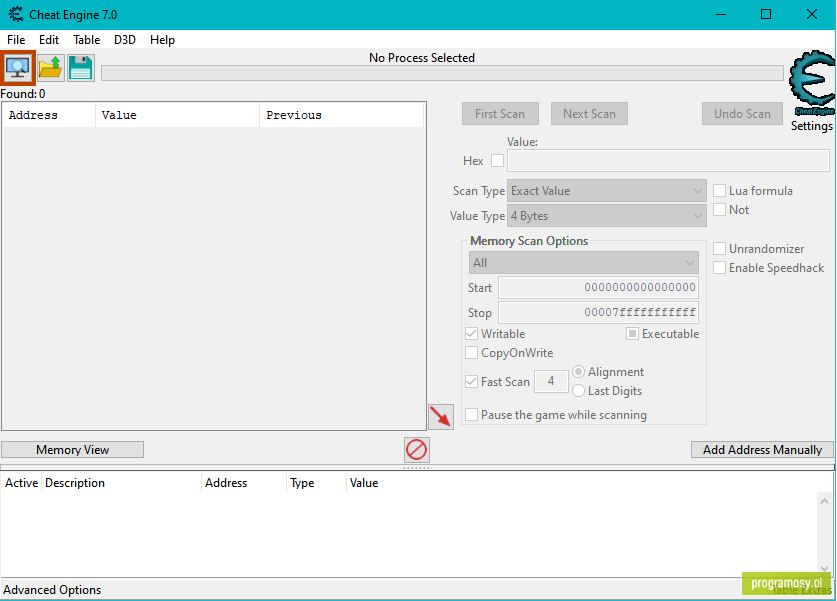
Task: Open the Memory View window
Action: [x=73, y=449]
